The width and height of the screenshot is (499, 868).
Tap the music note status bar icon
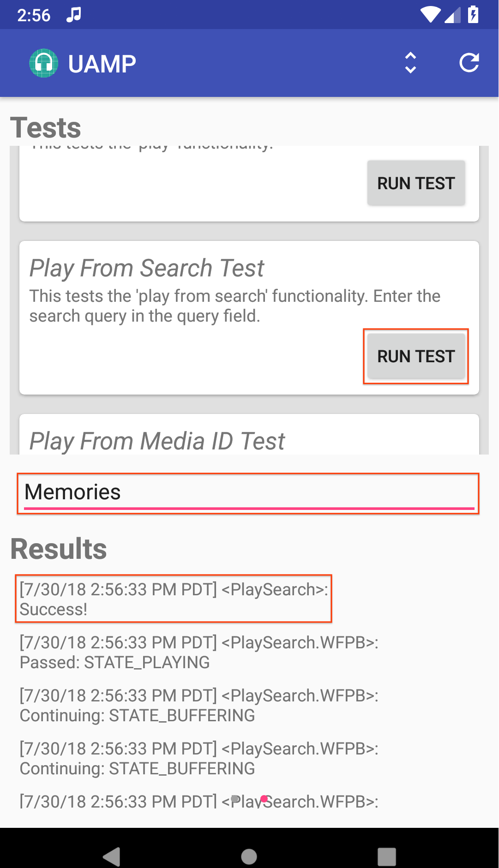73,15
